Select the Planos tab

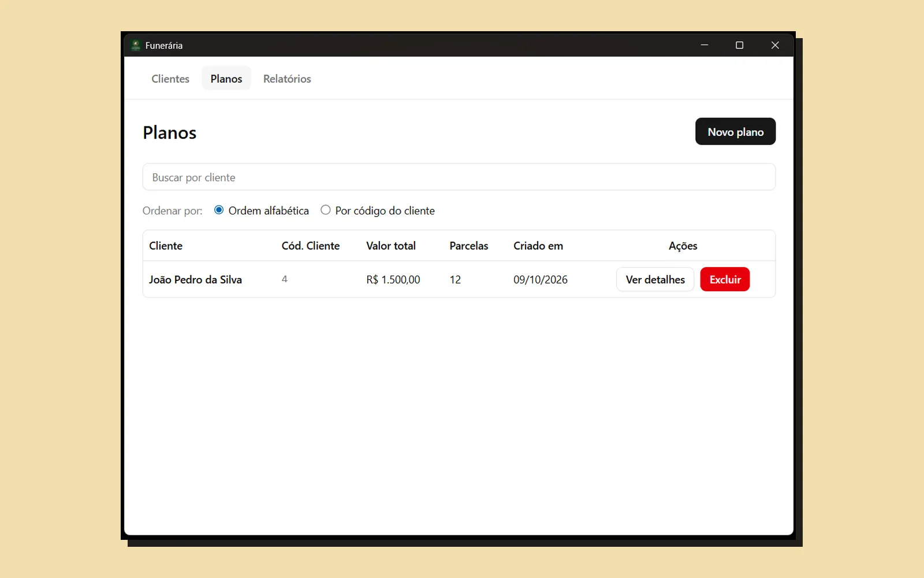tap(226, 79)
